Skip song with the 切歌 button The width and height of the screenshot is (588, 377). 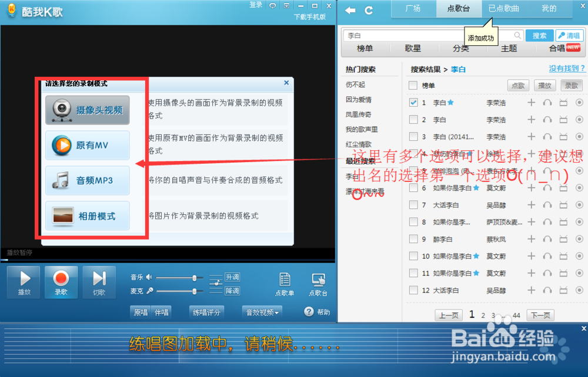99,282
